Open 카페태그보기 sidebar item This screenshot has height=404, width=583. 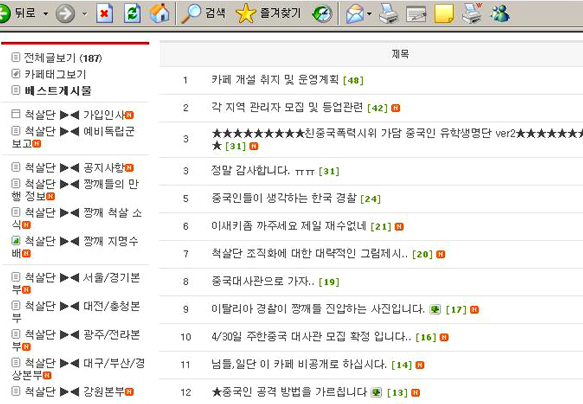point(55,74)
